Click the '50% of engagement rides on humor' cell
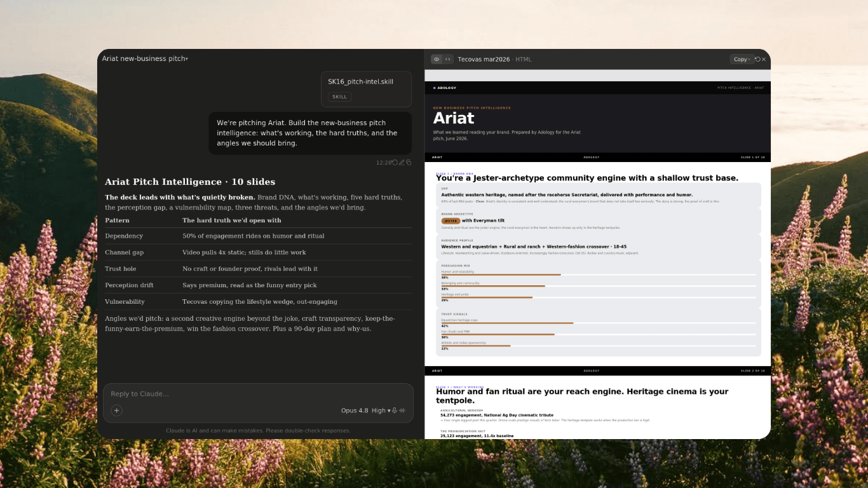Viewport: 868px width, 488px height. point(254,236)
